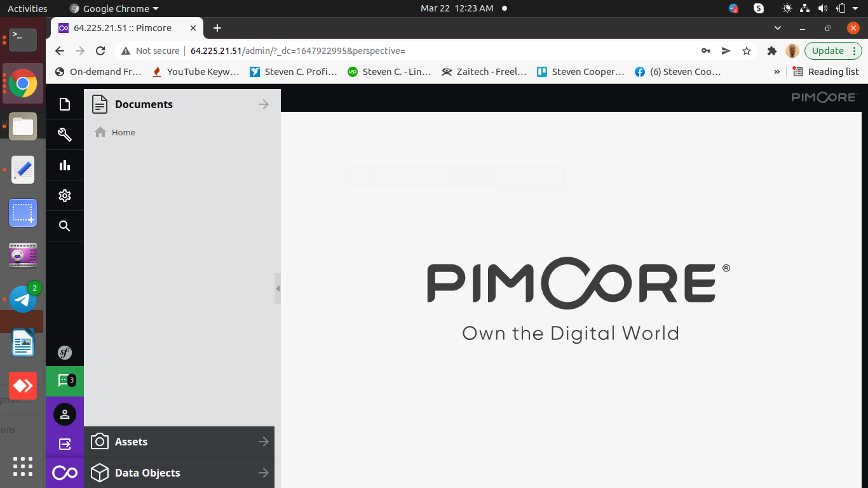Open a new Chrome tab

point(217,28)
